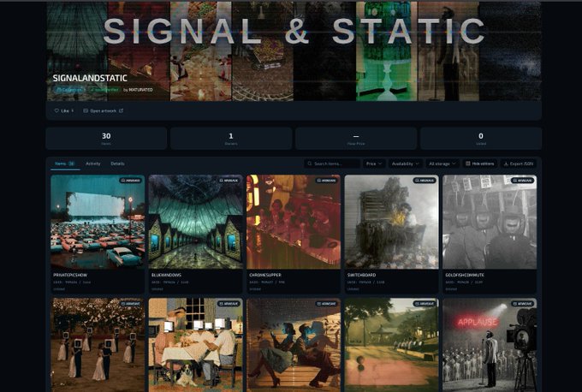
Task: Open GOLDFISHCOMMUTE artwork thumbnail
Action: click(x=490, y=222)
